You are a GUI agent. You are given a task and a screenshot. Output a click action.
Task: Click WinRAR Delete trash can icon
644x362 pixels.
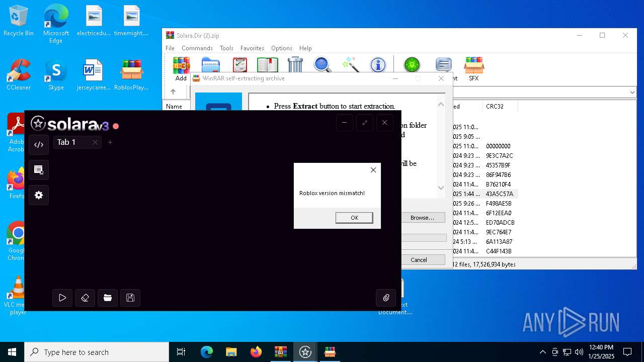[x=295, y=65]
